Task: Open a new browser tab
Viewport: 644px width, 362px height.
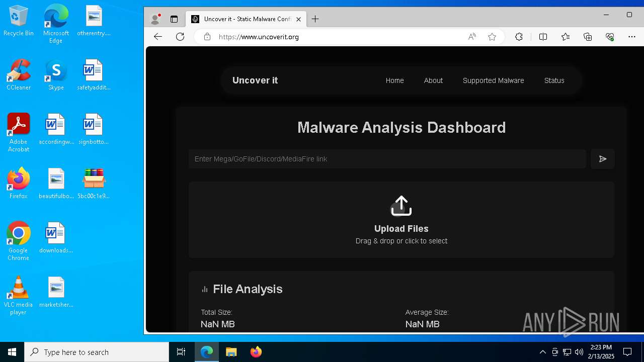Action: [315, 19]
